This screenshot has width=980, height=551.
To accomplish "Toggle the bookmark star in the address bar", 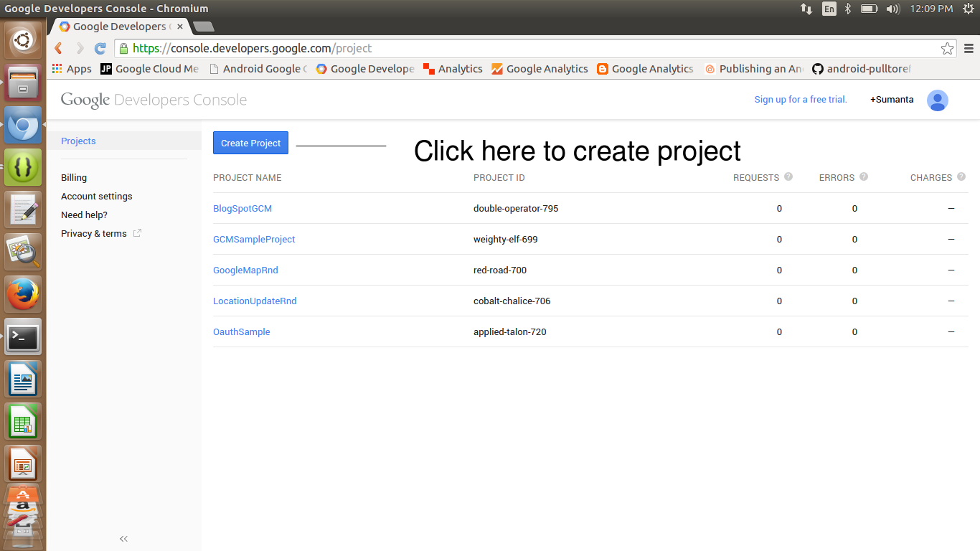I will [x=947, y=48].
